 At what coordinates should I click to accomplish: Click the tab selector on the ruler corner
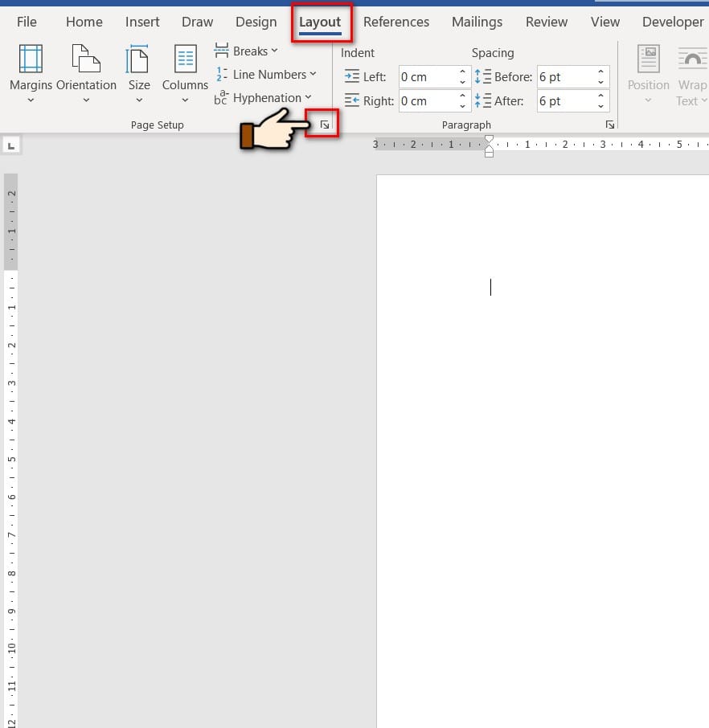click(x=11, y=145)
